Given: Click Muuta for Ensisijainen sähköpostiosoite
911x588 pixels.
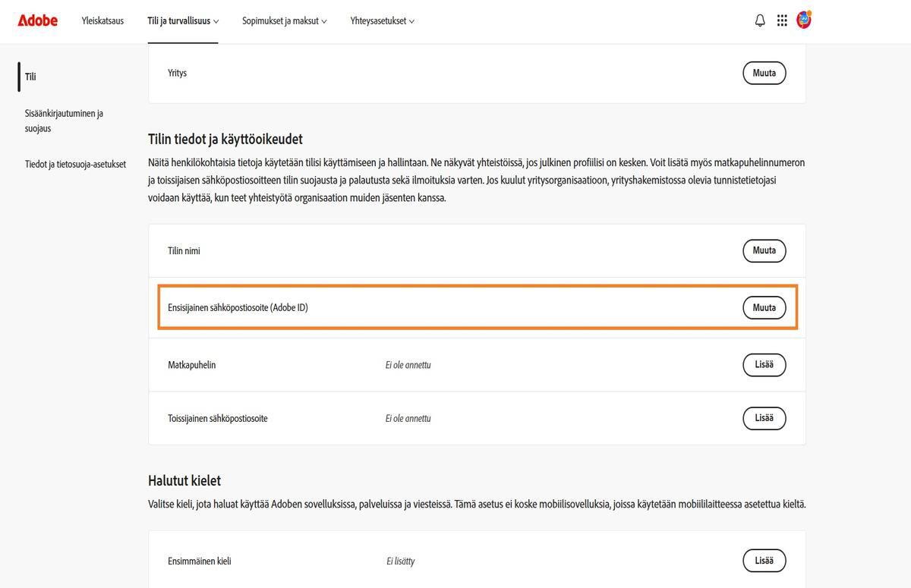Looking at the screenshot, I should [x=764, y=307].
